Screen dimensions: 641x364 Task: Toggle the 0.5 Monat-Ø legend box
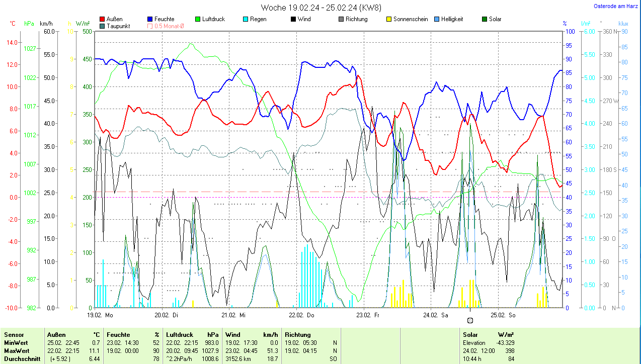click(150, 26)
